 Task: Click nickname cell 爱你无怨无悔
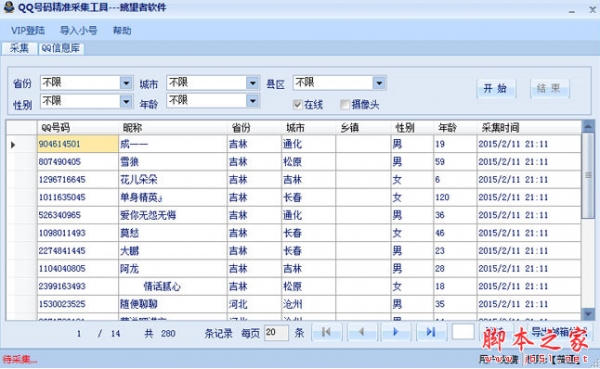click(x=173, y=215)
